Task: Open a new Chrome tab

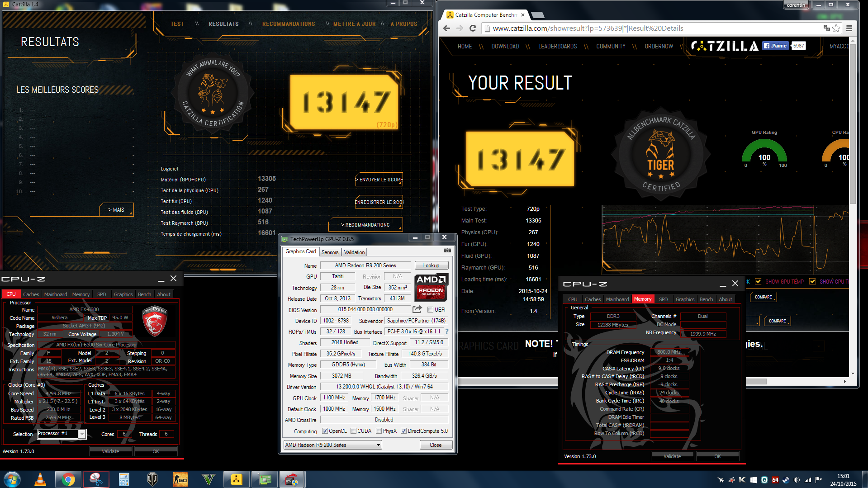Action: [537, 15]
